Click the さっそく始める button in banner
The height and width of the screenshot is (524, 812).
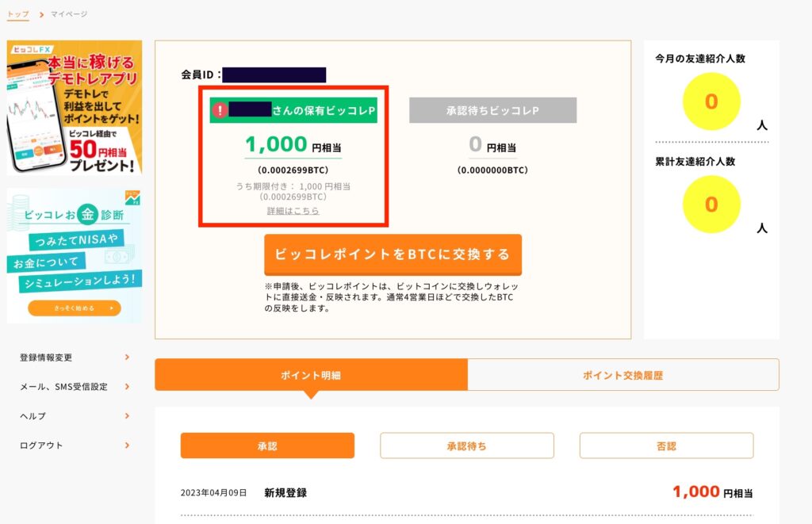coord(74,308)
